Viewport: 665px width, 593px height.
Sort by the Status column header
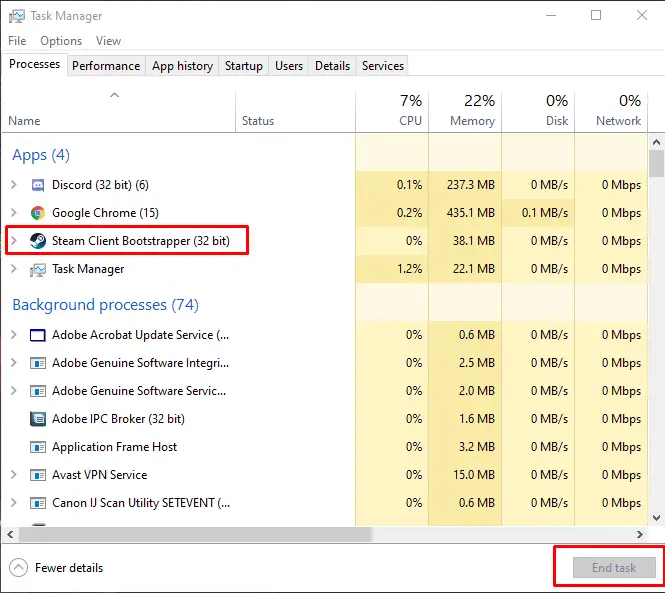click(295, 111)
